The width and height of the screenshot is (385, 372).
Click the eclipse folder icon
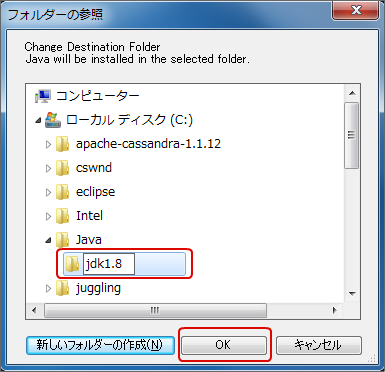pyautogui.click(x=62, y=192)
